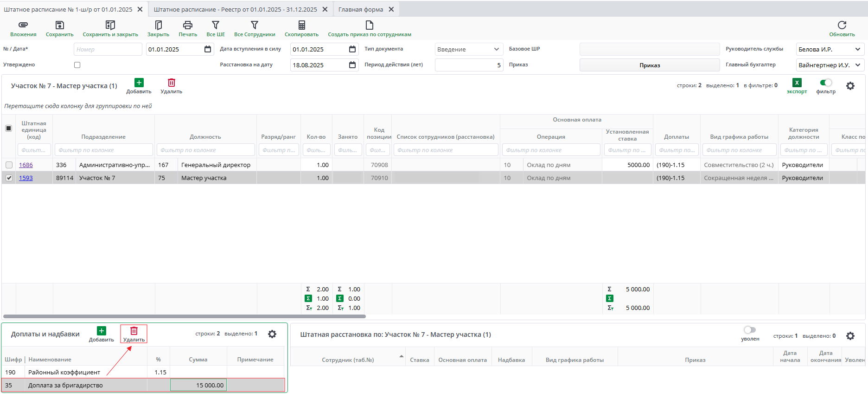Click the Должность column filter field
Viewport: 868px width, 399px height.
pyautogui.click(x=205, y=150)
